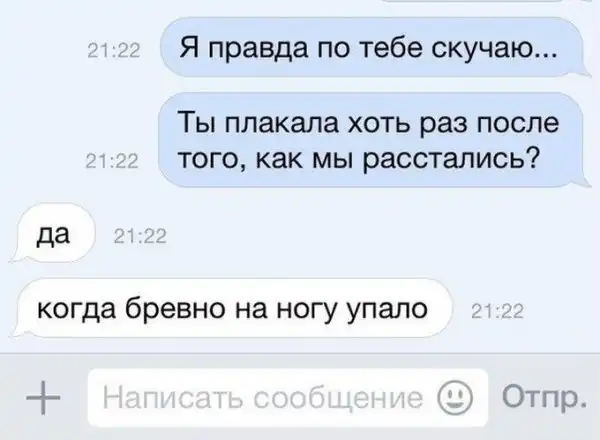Viewport: 600px width, 440px height.
Task: Click the word 'бревно' in the last reply
Action: point(175,307)
